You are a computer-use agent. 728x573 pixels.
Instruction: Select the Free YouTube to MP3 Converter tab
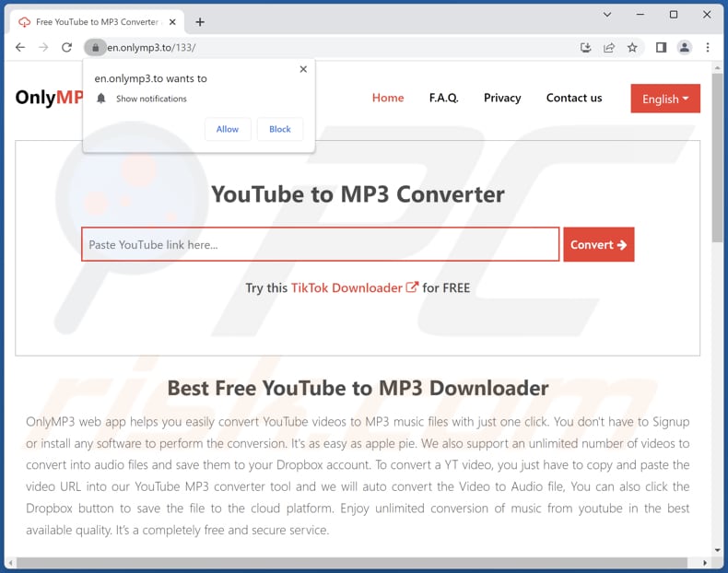tap(97, 22)
